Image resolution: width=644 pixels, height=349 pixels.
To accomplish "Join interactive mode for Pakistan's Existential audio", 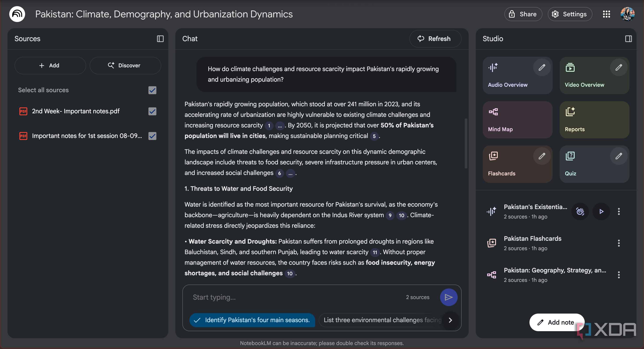I will (x=580, y=212).
